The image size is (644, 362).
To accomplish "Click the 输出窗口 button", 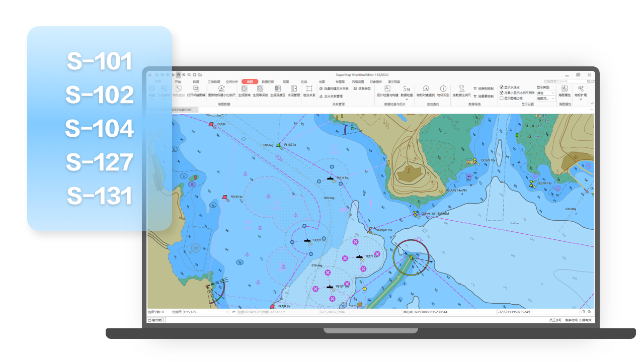I will pyautogui.click(x=156, y=320).
